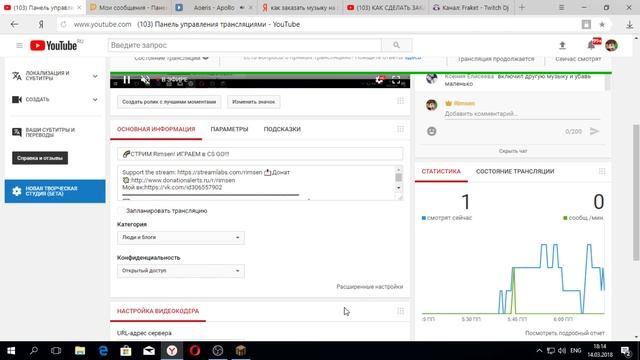Select the Статистика tab
This screenshot has height=360, width=640.
point(441,171)
